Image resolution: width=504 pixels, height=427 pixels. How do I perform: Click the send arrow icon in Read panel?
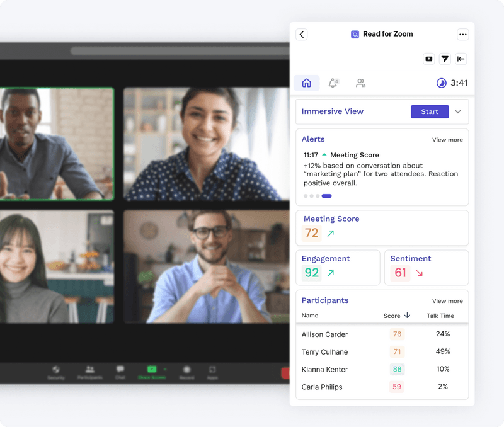(445, 59)
